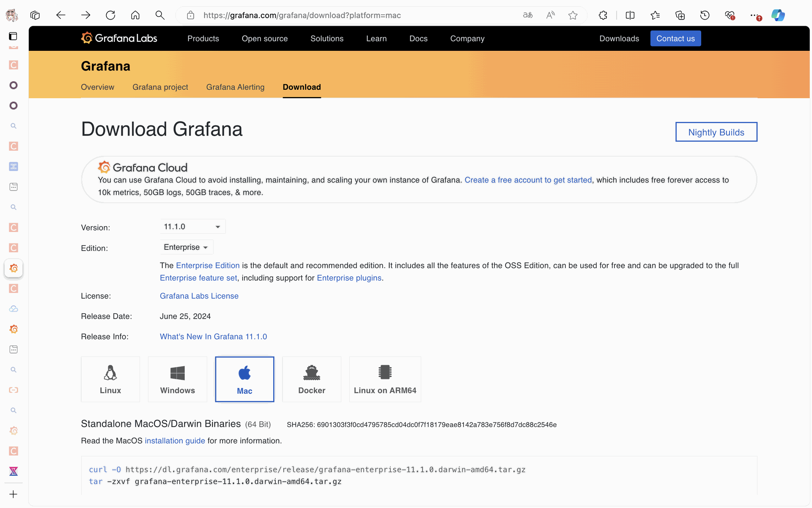
Task: Open browser essentials heart icon
Action: coord(730,15)
